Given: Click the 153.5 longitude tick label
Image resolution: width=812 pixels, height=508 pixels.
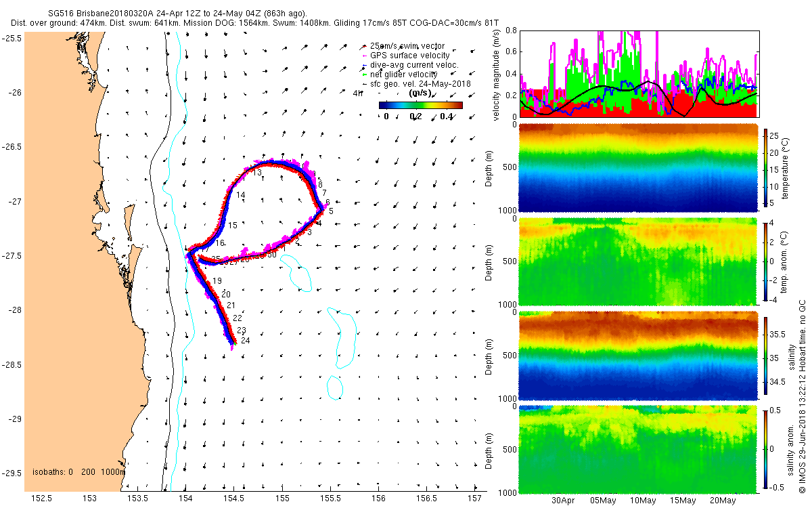Looking at the screenshot, I should pyautogui.click(x=138, y=499).
